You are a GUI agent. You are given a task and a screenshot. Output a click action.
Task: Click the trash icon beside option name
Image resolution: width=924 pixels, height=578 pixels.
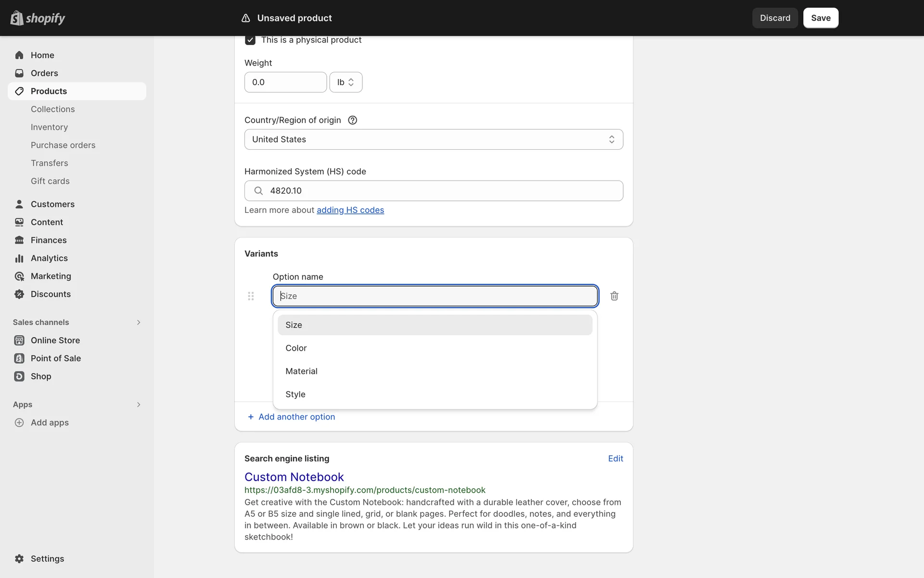614,296
